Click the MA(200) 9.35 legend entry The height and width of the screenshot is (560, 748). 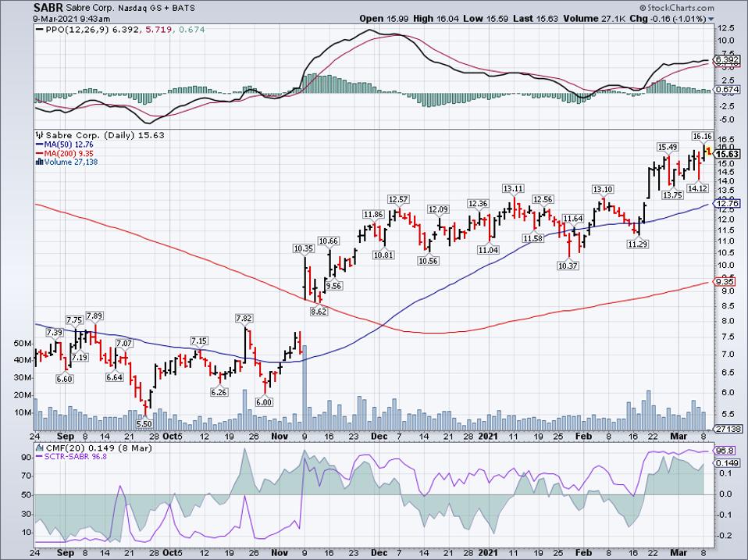(64, 154)
